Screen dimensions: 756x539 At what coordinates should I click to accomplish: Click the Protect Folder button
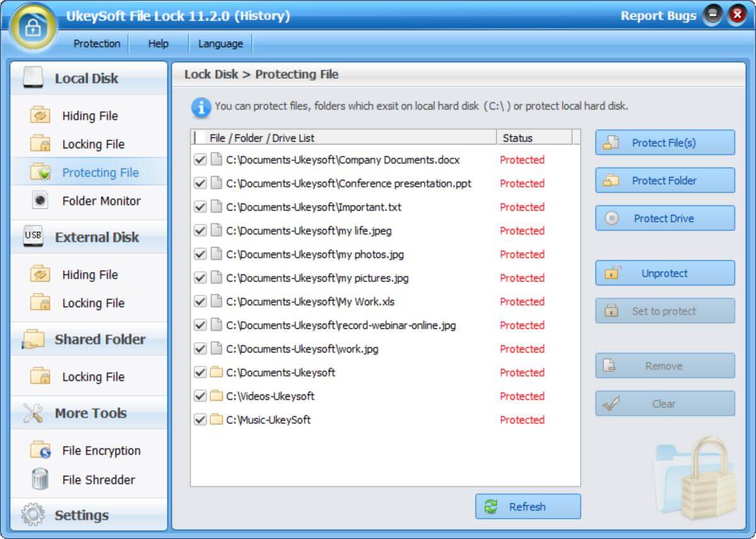[665, 180]
